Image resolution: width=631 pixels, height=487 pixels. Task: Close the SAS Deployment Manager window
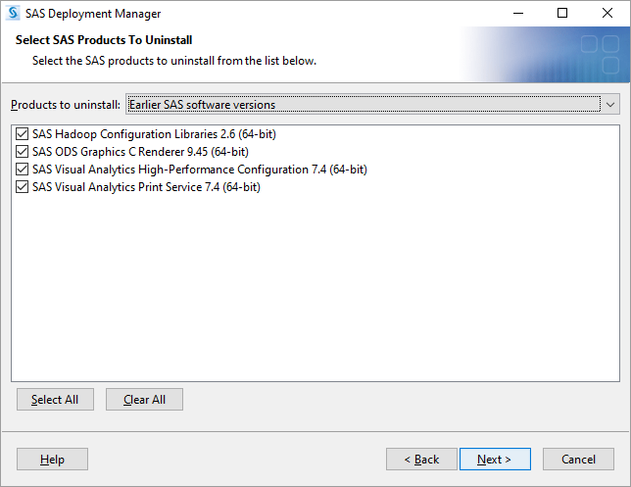[x=607, y=14]
